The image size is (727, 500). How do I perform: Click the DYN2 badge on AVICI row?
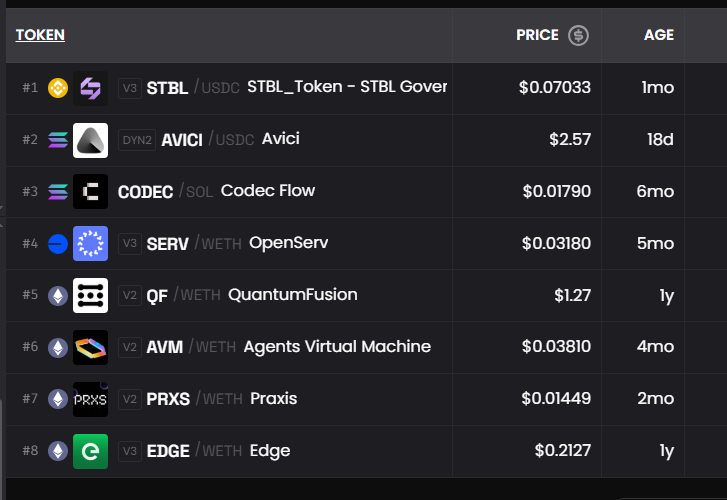click(x=137, y=140)
